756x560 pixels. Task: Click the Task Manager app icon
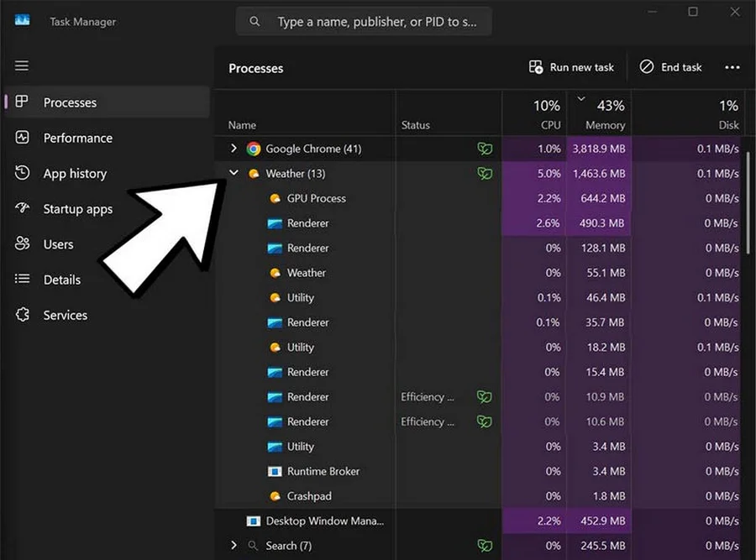pyautogui.click(x=22, y=20)
